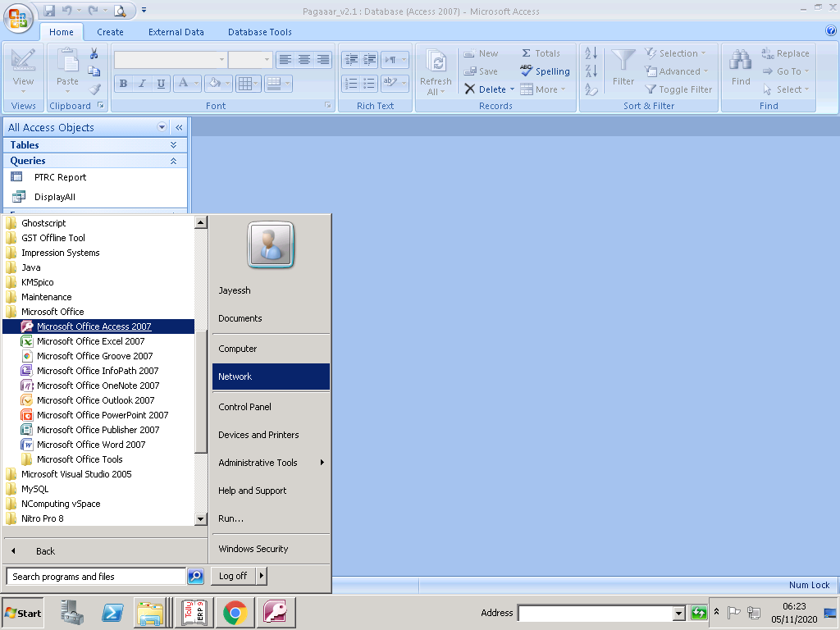This screenshot has width=840, height=630.
Task: Expand the Tables group in navigation pane
Action: (173, 144)
